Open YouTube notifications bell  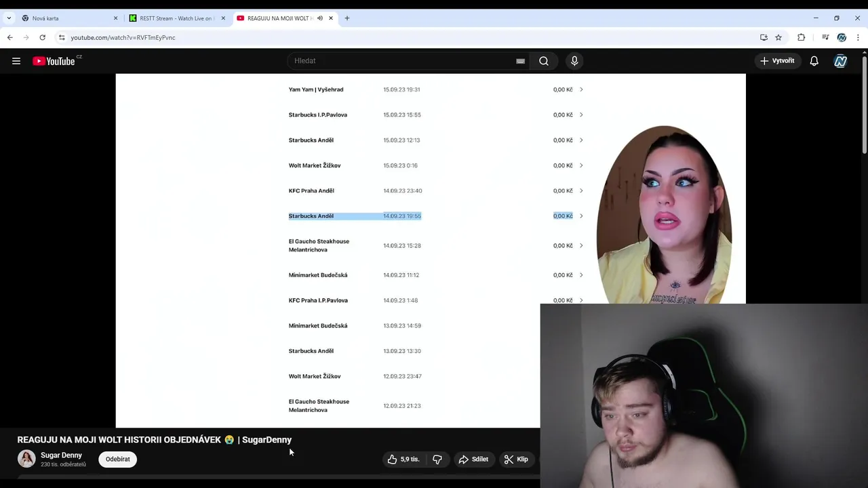click(814, 61)
